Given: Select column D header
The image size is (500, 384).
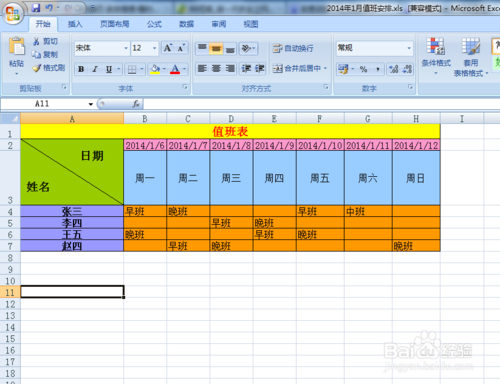Looking at the screenshot, I should click(x=231, y=118).
